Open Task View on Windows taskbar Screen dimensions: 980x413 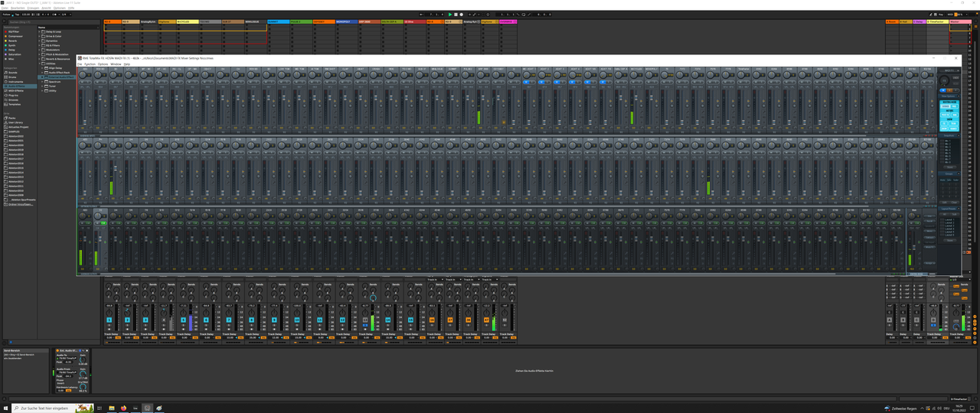coord(100,408)
